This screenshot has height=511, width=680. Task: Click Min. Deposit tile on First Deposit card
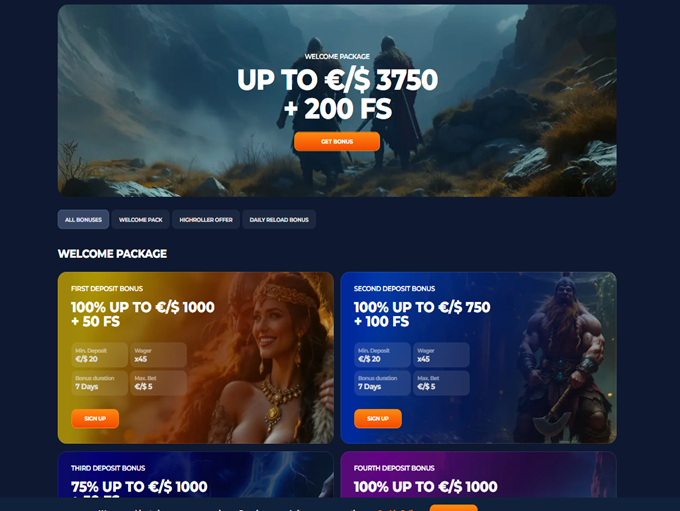pyautogui.click(x=99, y=355)
